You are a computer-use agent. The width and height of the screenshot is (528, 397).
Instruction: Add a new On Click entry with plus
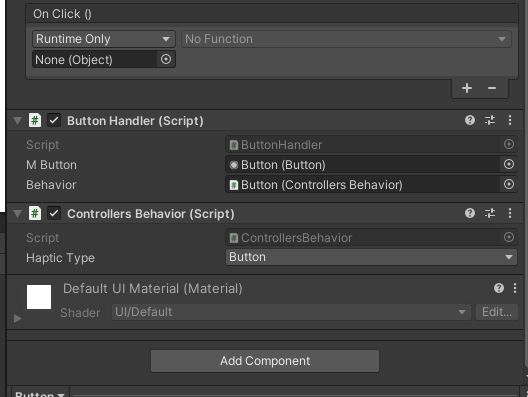pyautogui.click(x=467, y=88)
